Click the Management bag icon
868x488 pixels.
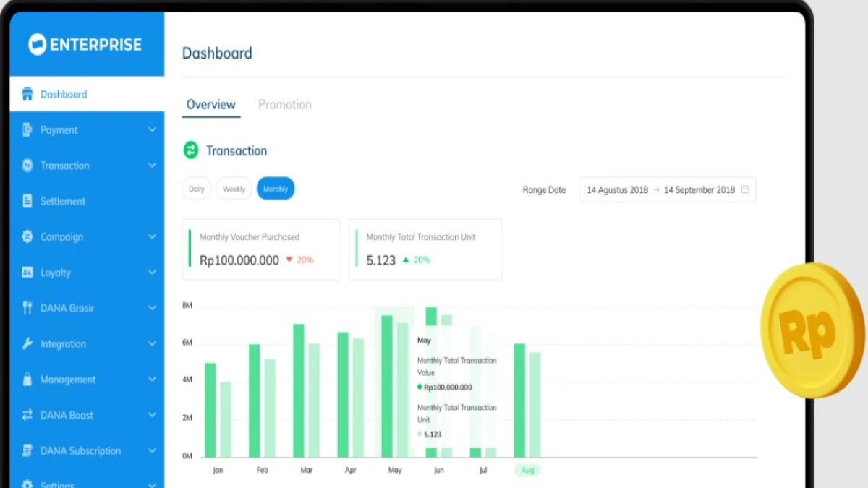(x=27, y=379)
